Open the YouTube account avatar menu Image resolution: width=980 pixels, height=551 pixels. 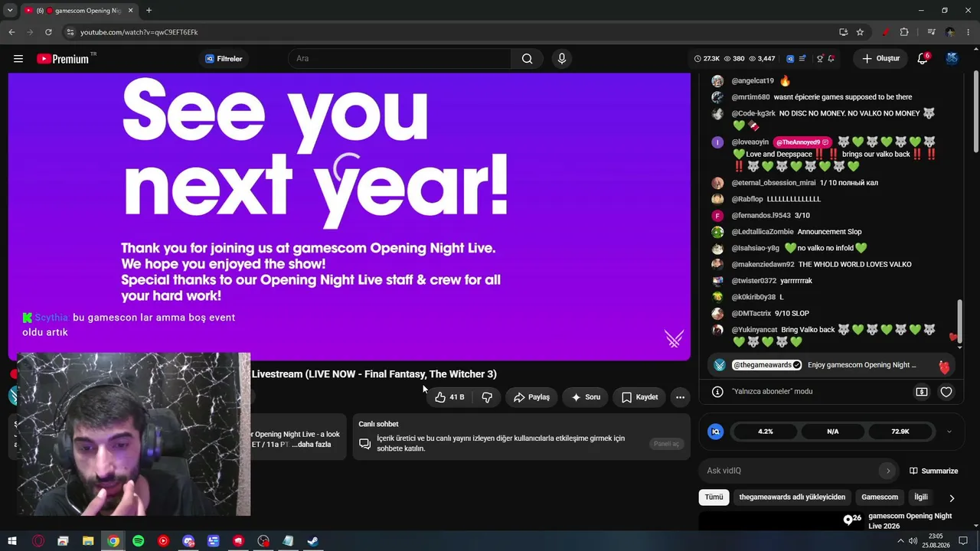pos(952,59)
